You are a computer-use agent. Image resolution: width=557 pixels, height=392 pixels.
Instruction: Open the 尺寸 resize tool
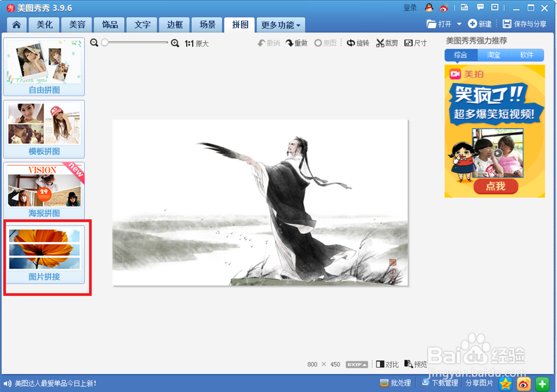[416, 43]
